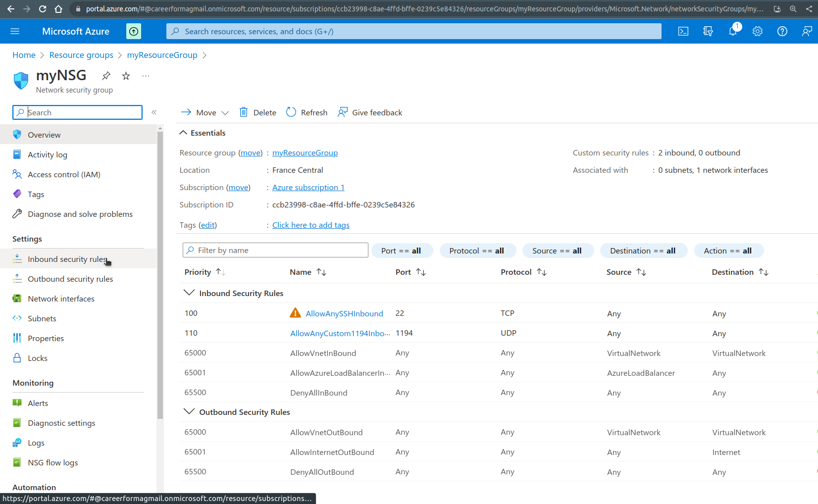
Task: Open Azure Cloud Shell icon
Action: (683, 32)
